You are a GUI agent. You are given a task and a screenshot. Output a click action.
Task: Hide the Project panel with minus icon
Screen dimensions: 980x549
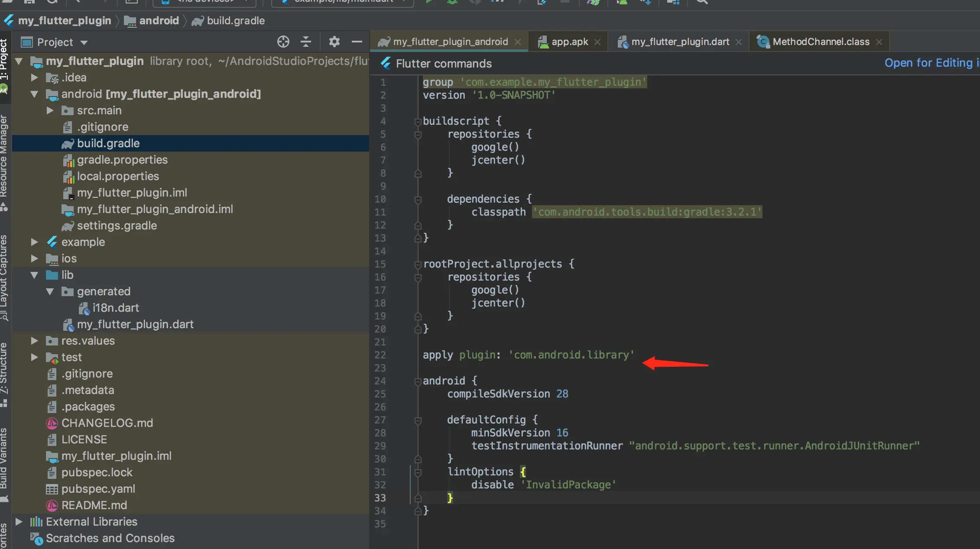(x=357, y=42)
